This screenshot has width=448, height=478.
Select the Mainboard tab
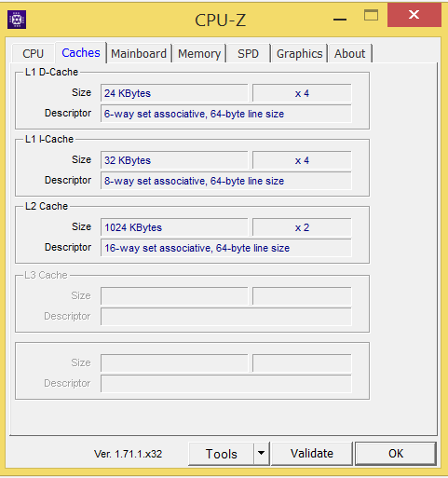(139, 54)
